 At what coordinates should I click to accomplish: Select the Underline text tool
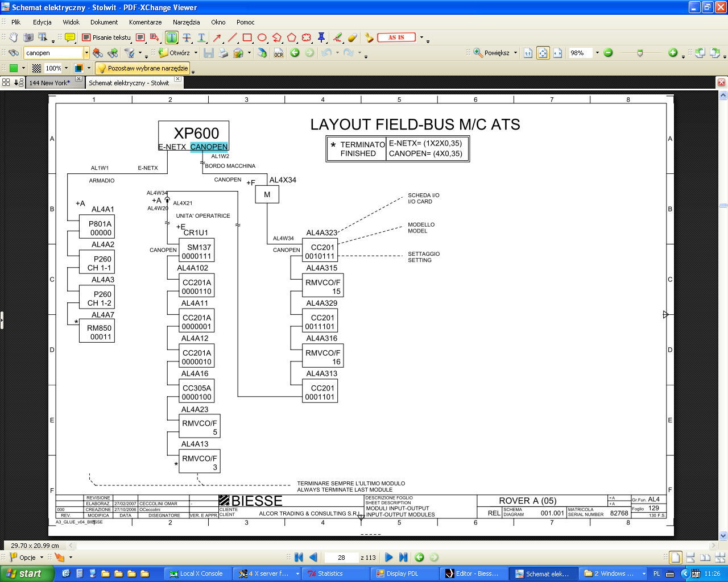[201, 38]
